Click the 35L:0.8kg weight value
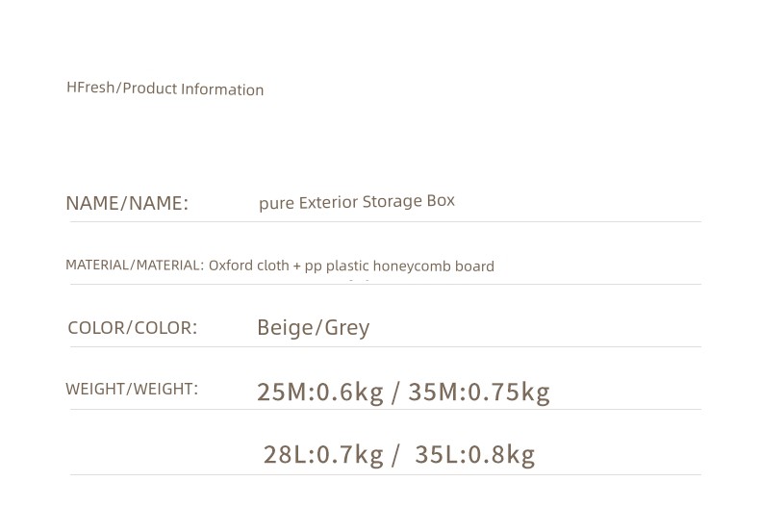The height and width of the screenshot is (532, 760). coord(475,454)
